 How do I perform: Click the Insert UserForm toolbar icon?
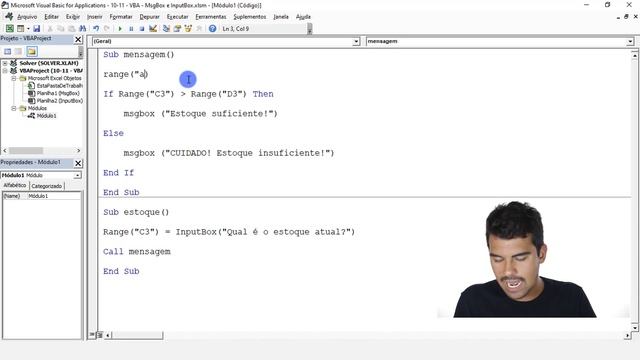point(20,29)
